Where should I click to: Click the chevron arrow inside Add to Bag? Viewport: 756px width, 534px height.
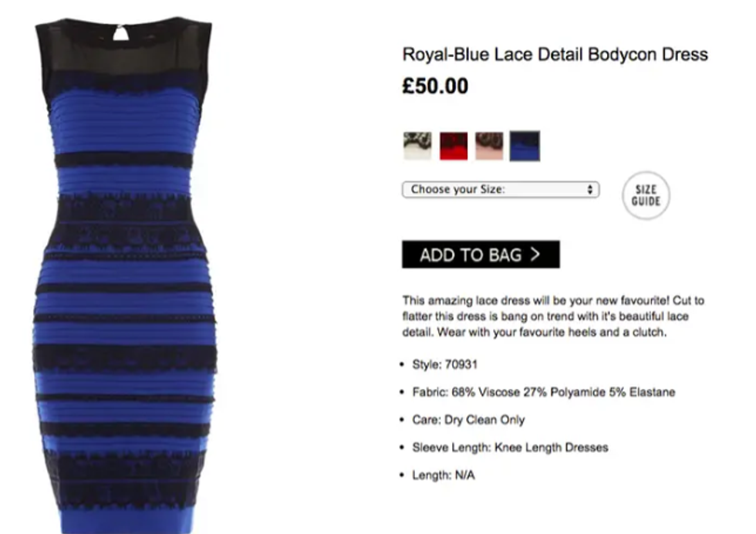point(535,254)
